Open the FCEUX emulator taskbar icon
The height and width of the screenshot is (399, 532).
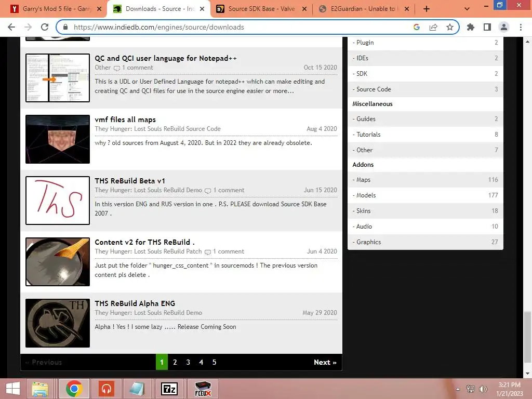(203, 389)
